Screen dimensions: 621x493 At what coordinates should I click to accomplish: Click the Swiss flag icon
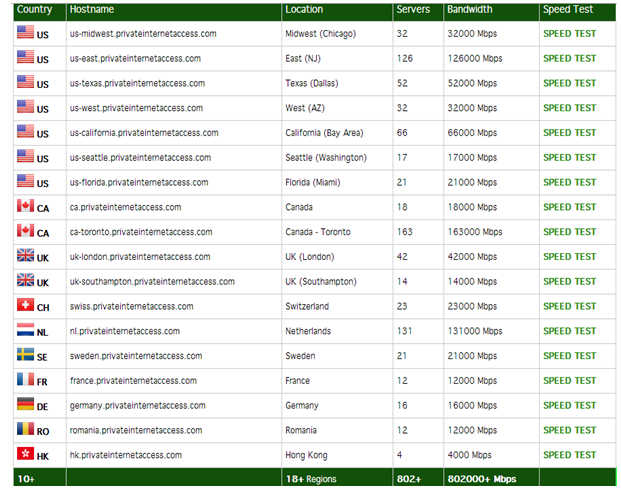25,305
